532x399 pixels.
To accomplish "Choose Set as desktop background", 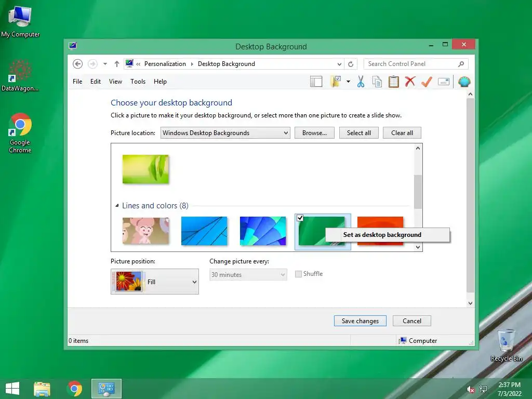I will point(388,235).
